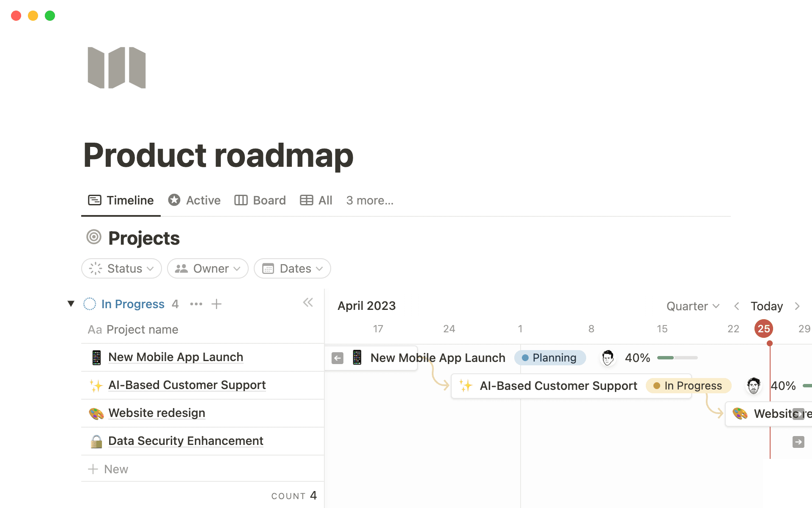The image size is (812, 508).
Task: Click the Planning status pill
Action: tap(550, 358)
